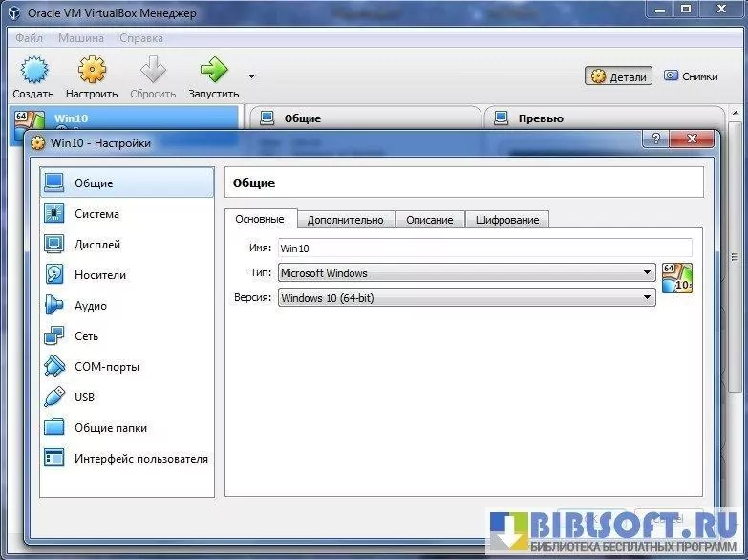
Task: Open Общие папки shared folders section
Action: click(x=110, y=428)
